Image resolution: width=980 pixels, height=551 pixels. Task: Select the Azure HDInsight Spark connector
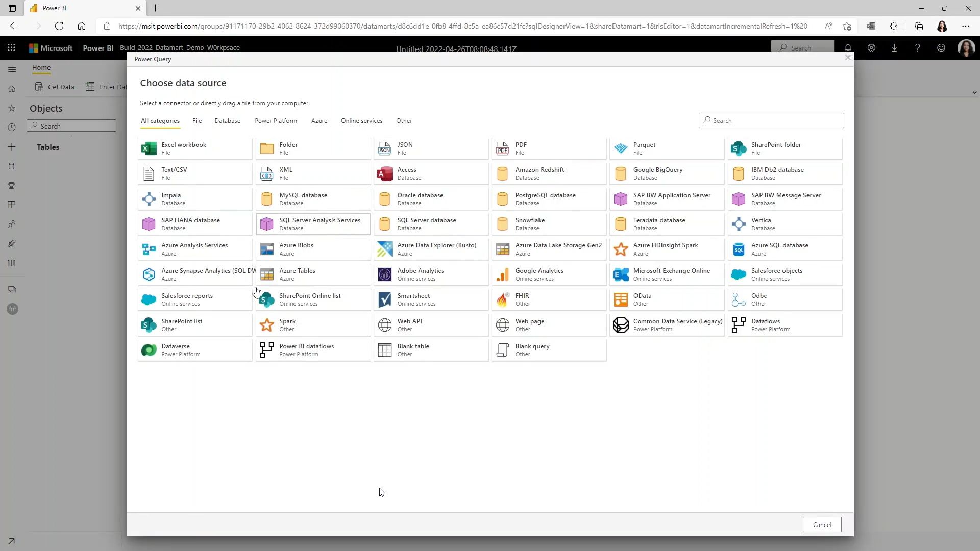(x=667, y=249)
